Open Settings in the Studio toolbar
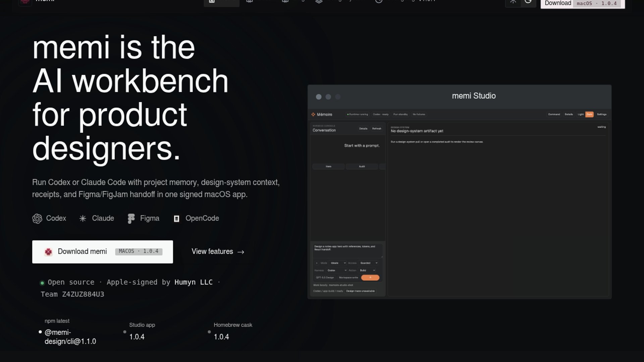The height and width of the screenshot is (362, 644). [x=602, y=114]
